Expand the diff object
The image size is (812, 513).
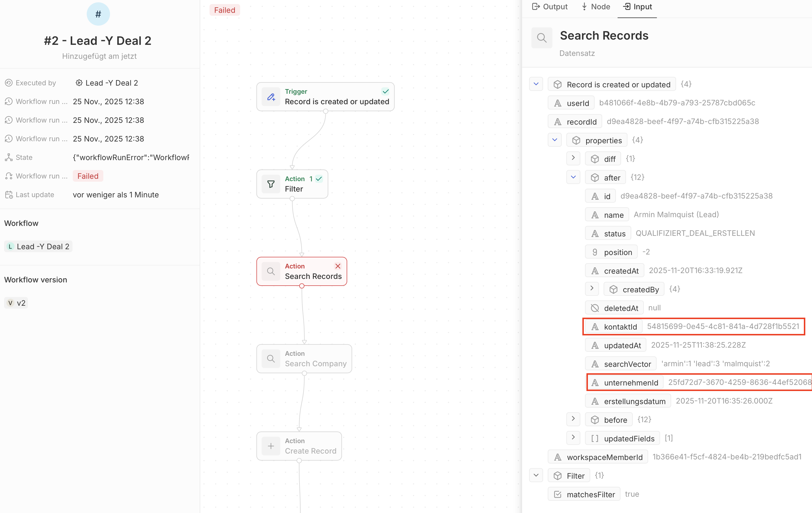[573, 158]
